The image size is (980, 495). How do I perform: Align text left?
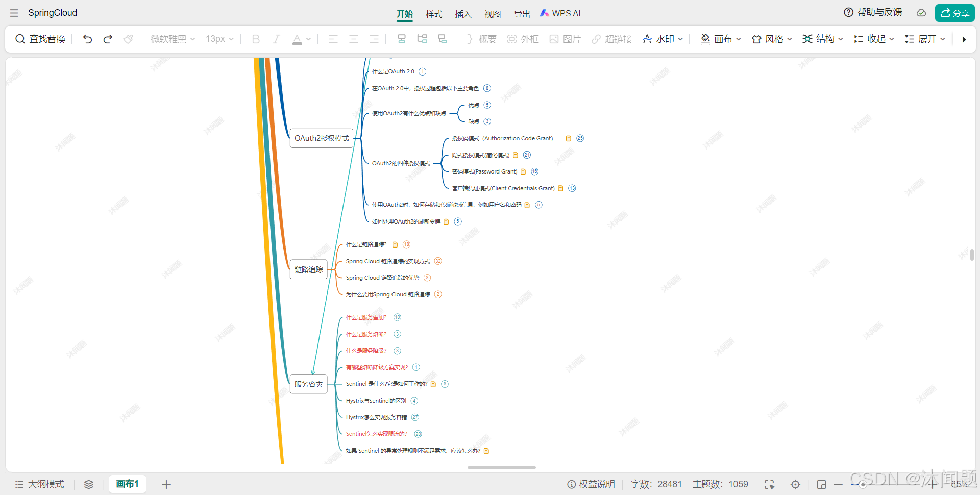333,39
